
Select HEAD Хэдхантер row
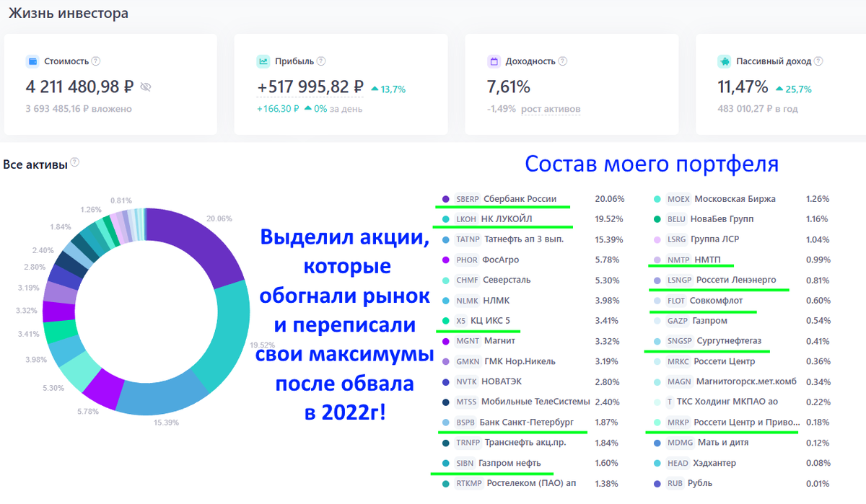point(742,463)
